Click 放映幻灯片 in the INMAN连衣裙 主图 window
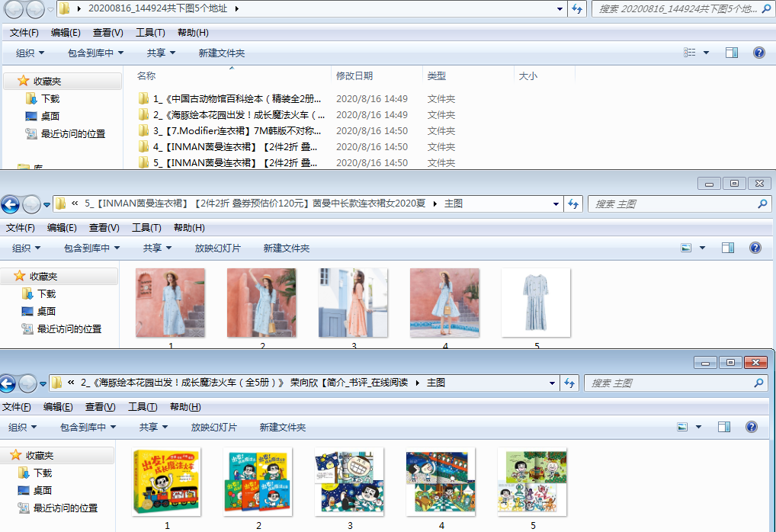The height and width of the screenshot is (532, 776). point(218,248)
